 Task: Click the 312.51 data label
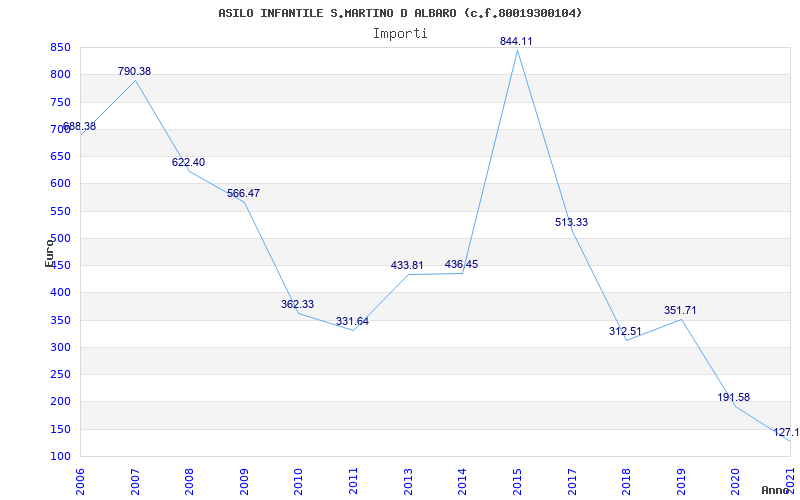click(x=625, y=331)
